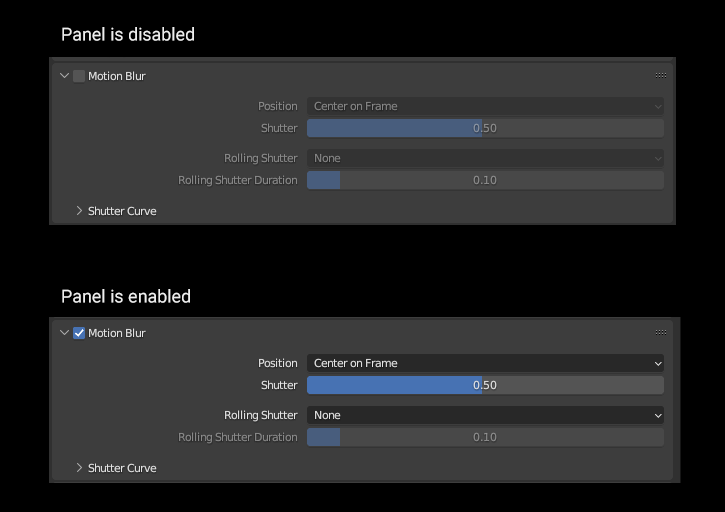This screenshot has height=512, width=725.
Task: Collapse the enabled Motion Blur panel
Action: pos(65,333)
